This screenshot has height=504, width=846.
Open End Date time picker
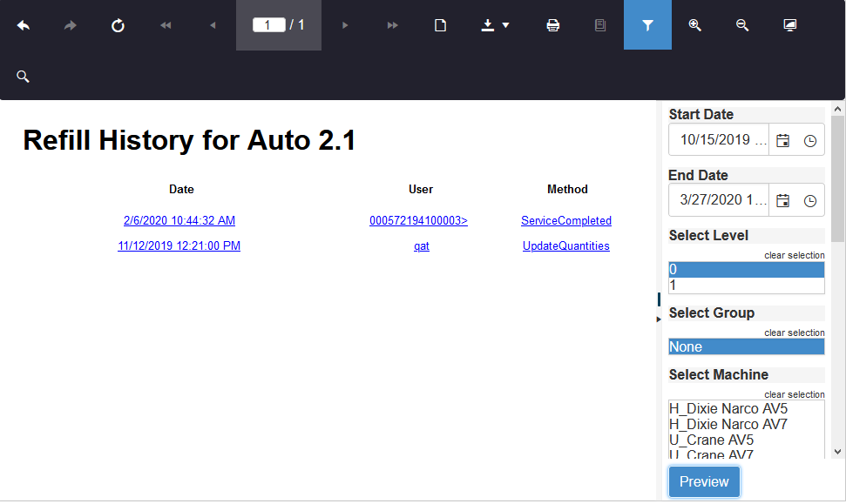[810, 200]
